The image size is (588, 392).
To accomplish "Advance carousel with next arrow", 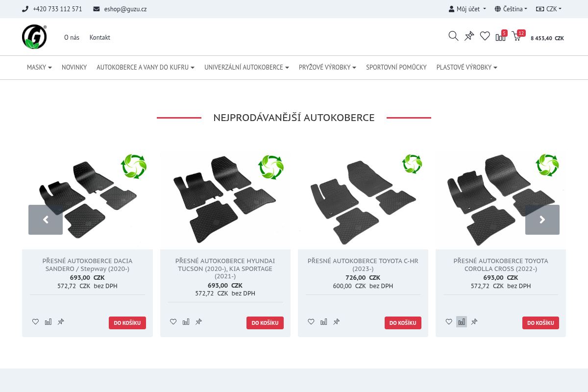I will tap(542, 220).
